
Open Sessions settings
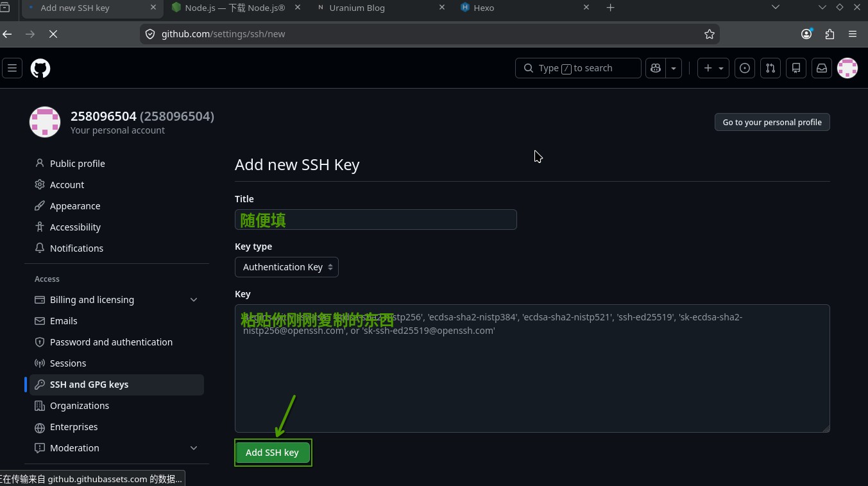pos(117,363)
